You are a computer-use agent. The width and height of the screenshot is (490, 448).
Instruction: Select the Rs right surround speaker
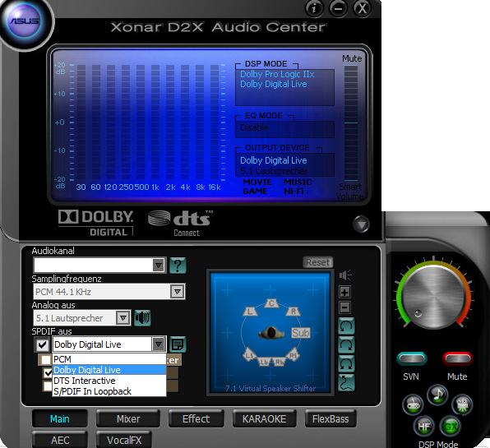click(x=293, y=355)
